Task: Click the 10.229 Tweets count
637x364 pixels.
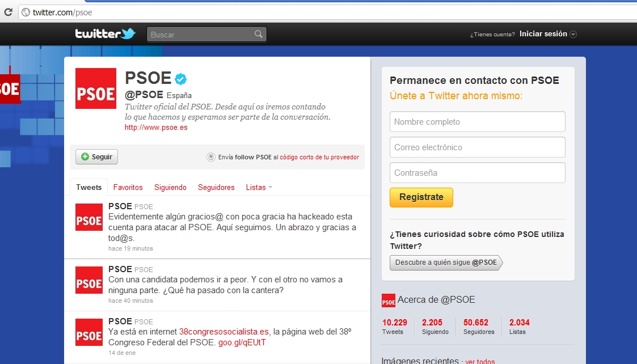Action: pos(394,326)
